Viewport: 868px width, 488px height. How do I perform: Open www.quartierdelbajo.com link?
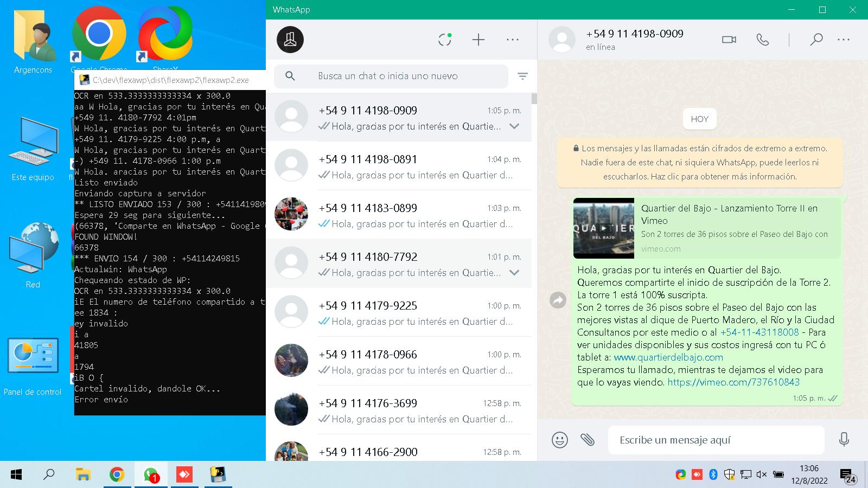[668, 357]
